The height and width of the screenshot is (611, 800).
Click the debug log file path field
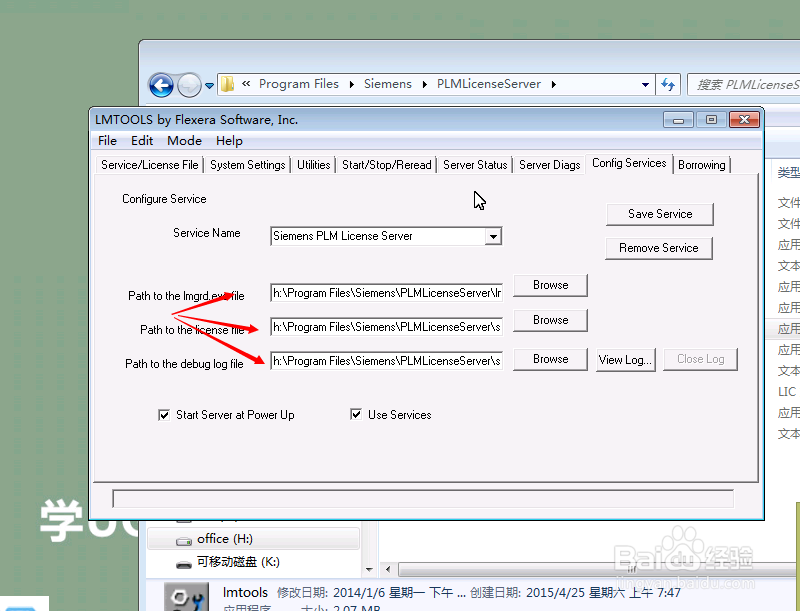pyautogui.click(x=386, y=361)
